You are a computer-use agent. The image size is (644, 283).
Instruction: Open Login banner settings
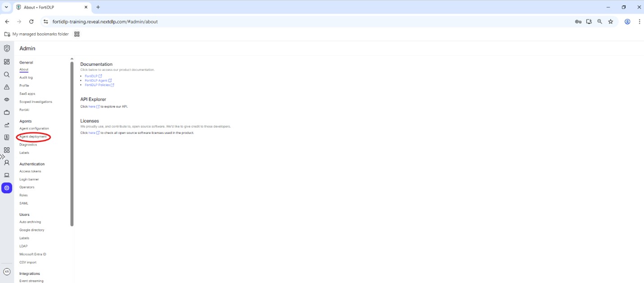click(29, 179)
